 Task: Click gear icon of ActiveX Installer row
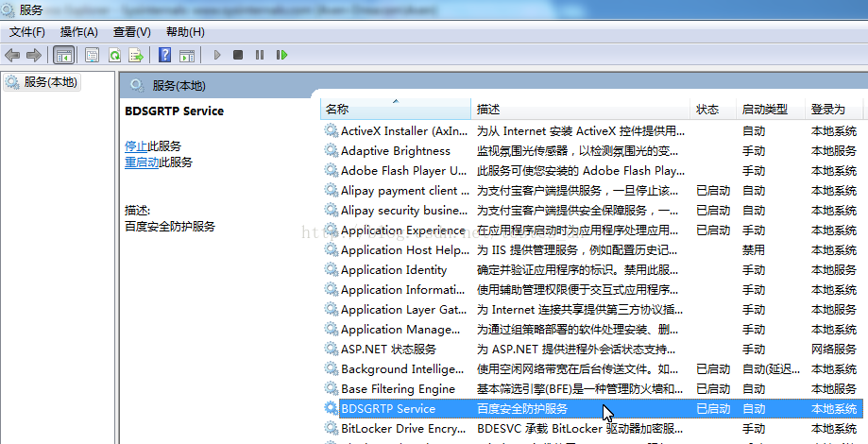(331, 130)
